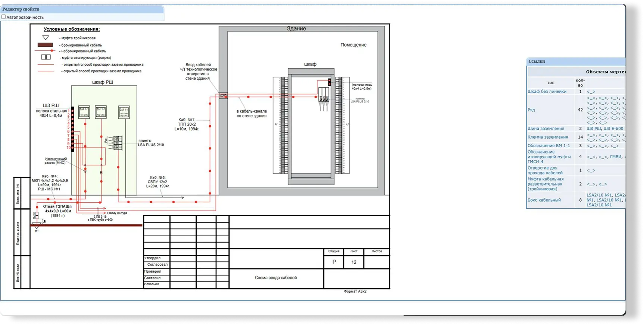The width and height of the screenshot is (644, 325).
Task: Click sheet number 12 in title block
Action: pyautogui.click(x=354, y=262)
